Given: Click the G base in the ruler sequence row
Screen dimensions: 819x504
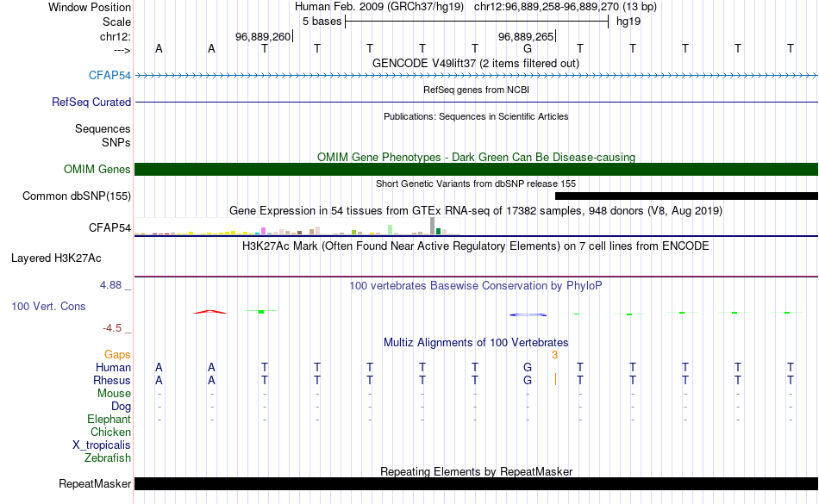Looking at the screenshot, I should click(528, 48).
